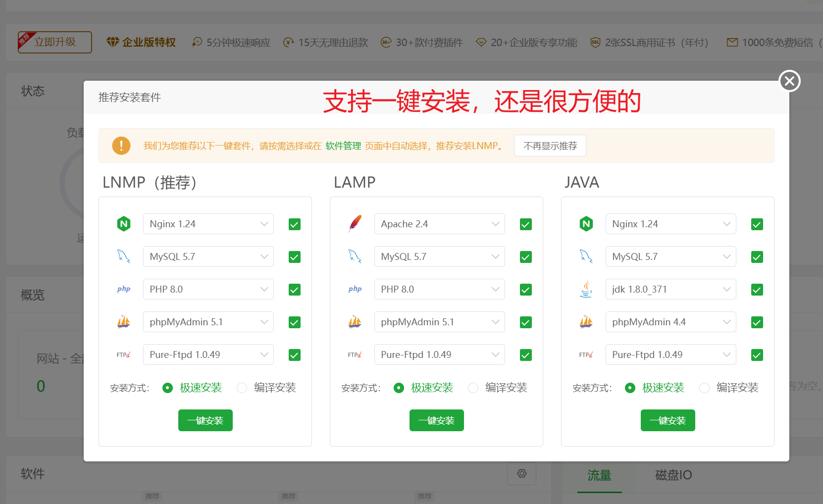Image resolution: width=823 pixels, height=504 pixels.
Task: Click 一键安装 button under JAVA
Action: tap(668, 420)
